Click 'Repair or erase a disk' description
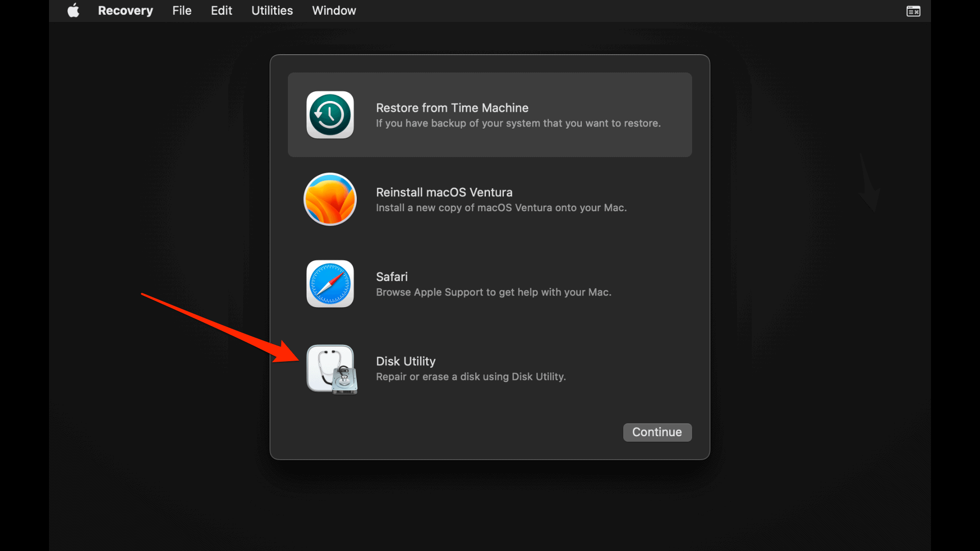Image resolution: width=980 pixels, height=551 pixels. pyautogui.click(x=470, y=377)
